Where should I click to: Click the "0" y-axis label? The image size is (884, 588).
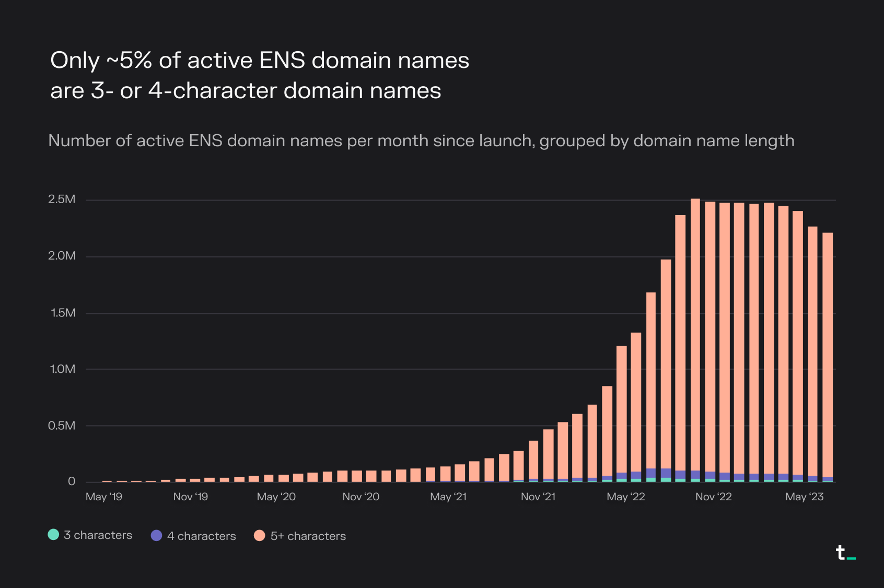(72, 481)
